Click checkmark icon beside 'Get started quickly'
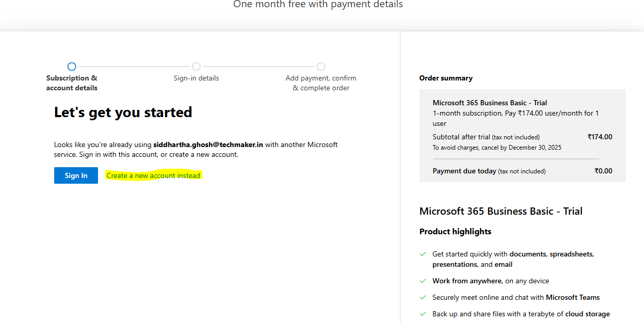The image size is (644, 322). 423,254
